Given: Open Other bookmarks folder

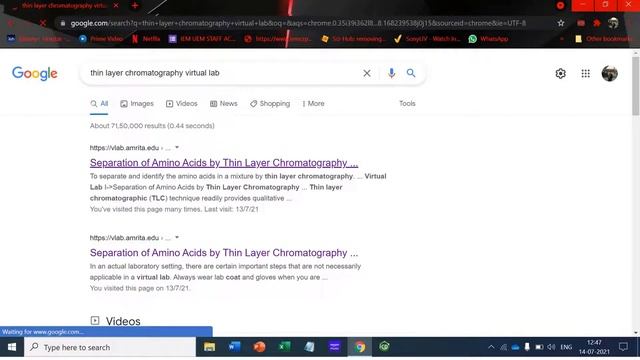Looking at the screenshot, I should [604, 39].
